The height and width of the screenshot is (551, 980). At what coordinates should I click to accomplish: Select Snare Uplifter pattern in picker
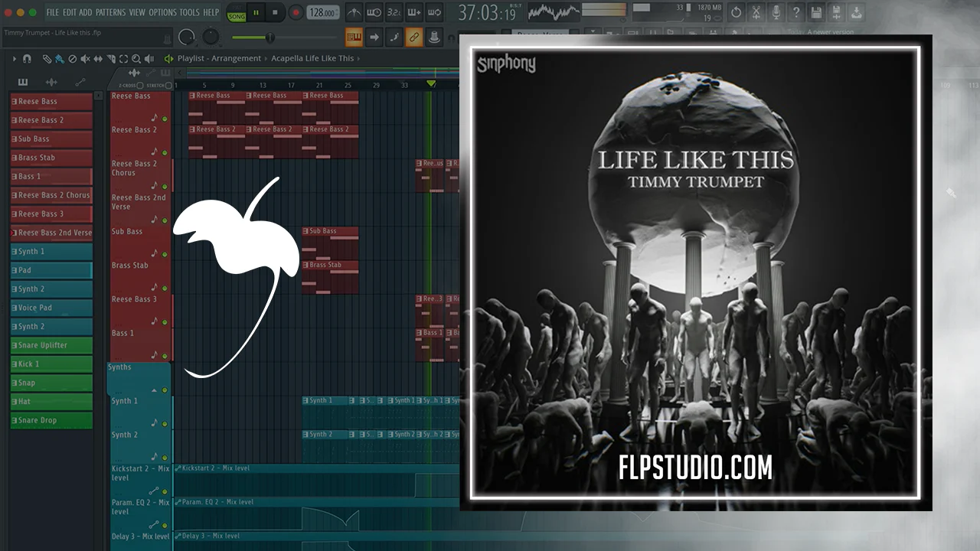tap(51, 345)
